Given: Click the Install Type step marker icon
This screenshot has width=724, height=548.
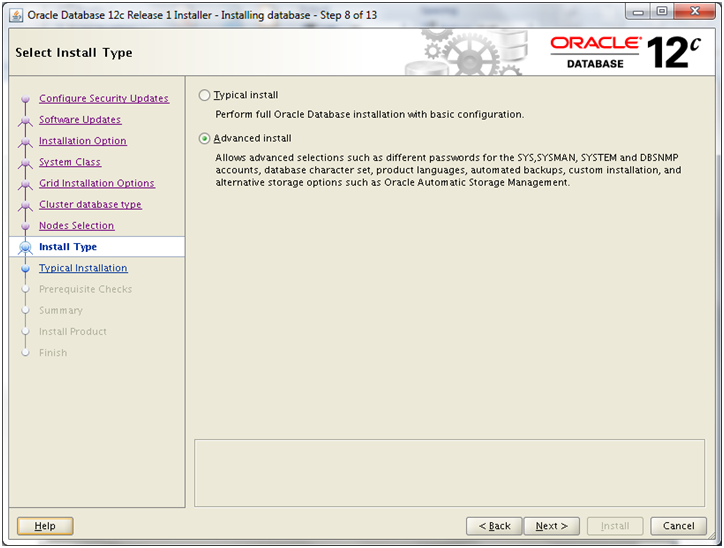Looking at the screenshot, I should tap(25, 247).
